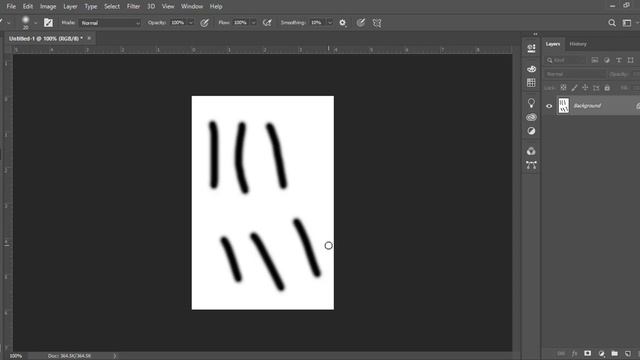Image resolution: width=640 pixels, height=360 pixels.
Task: Click the Search magnifier icon
Action: click(x=612, y=23)
